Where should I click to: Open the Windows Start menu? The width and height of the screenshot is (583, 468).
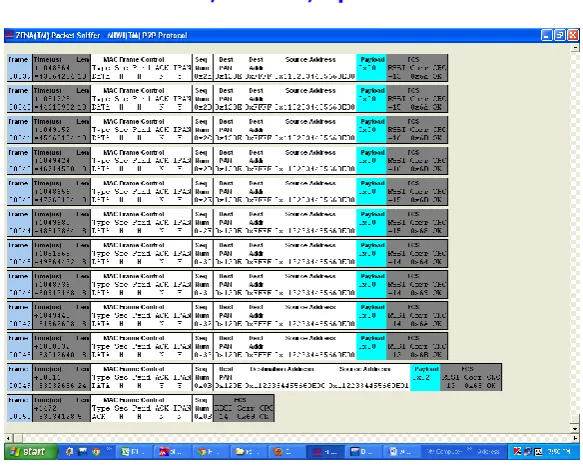pos(32,452)
